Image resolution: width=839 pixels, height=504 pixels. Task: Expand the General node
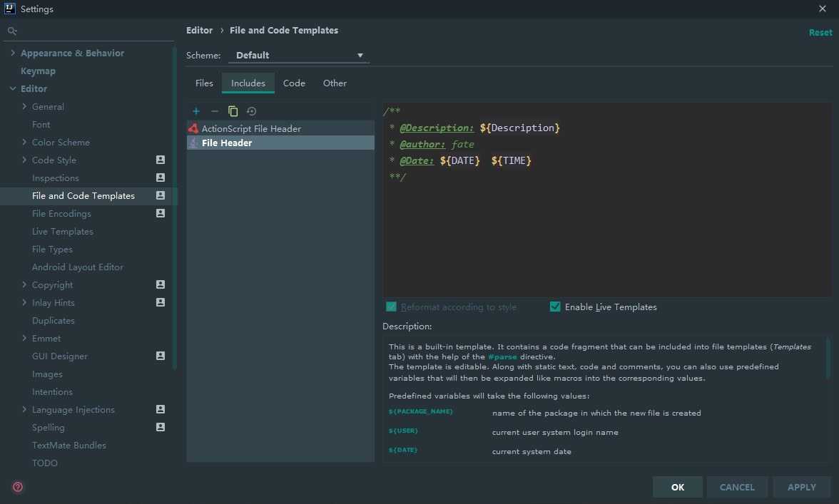click(24, 106)
